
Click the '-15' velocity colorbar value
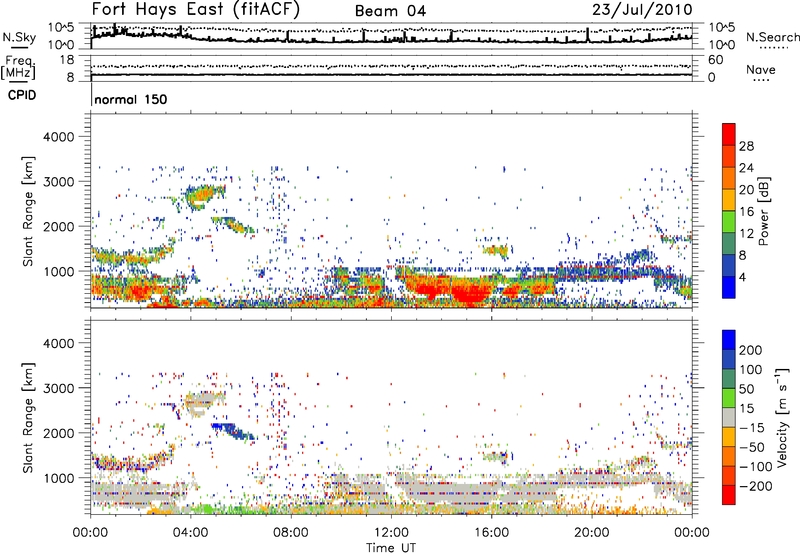coord(752,428)
